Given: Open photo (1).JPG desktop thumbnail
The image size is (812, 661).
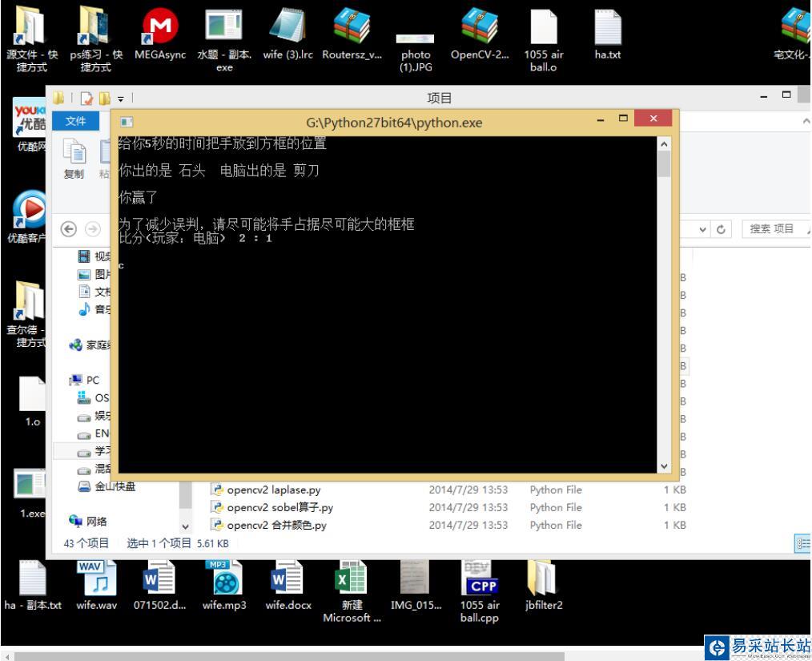Looking at the screenshot, I should point(416,38).
